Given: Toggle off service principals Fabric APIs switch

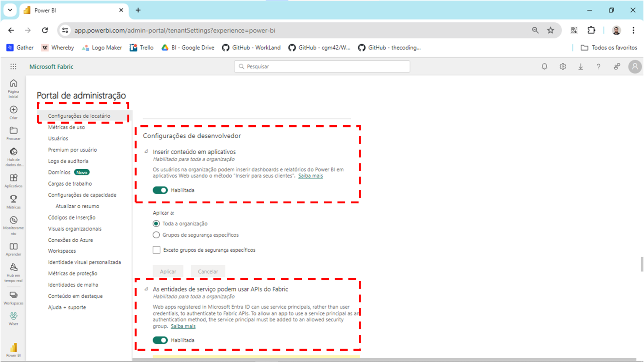Looking at the screenshot, I should (x=160, y=340).
